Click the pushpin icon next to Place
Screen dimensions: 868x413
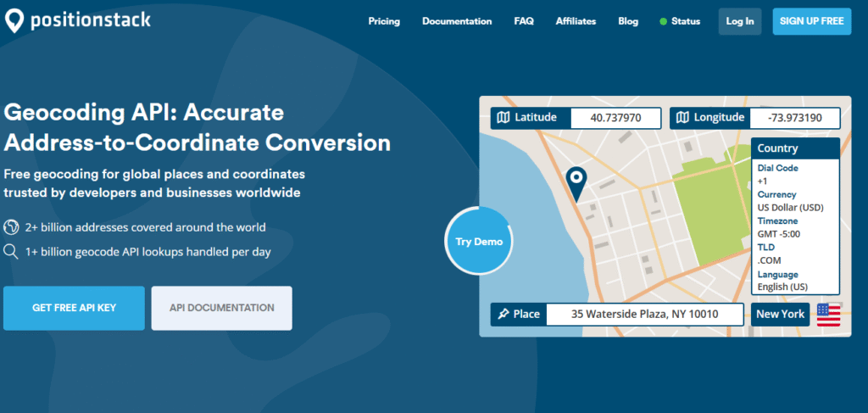(504, 314)
